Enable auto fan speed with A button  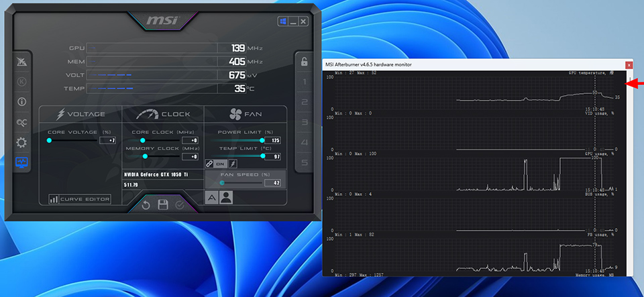[211, 197]
